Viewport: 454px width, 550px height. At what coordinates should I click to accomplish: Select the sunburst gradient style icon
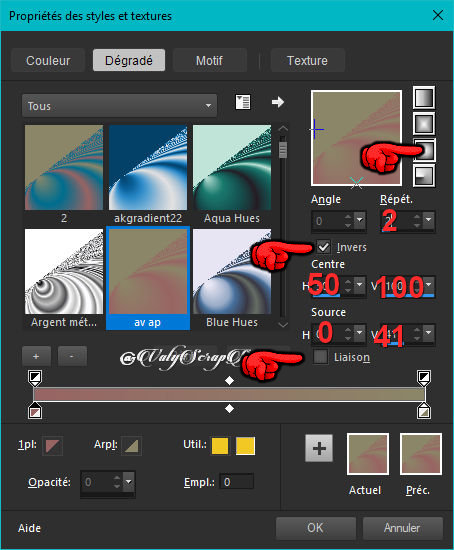424,150
